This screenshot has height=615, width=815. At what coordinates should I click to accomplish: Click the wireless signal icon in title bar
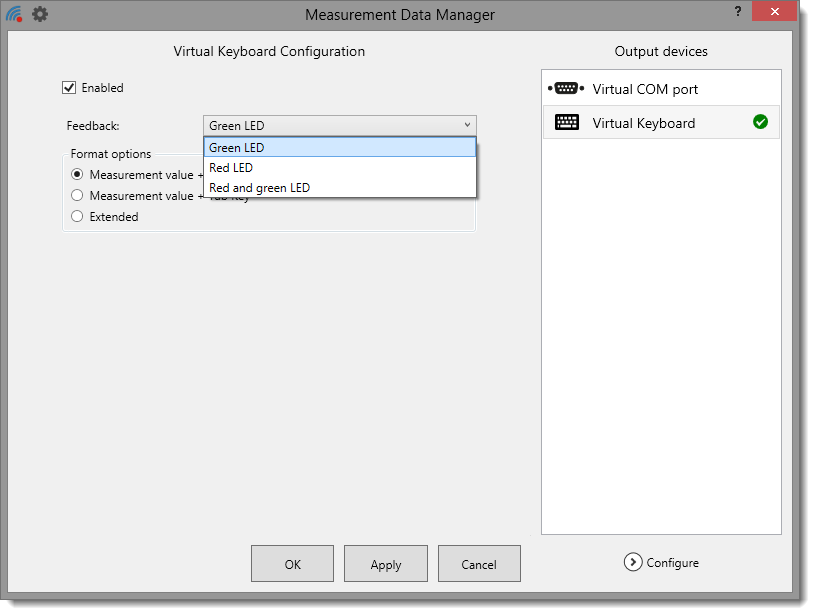point(14,15)
